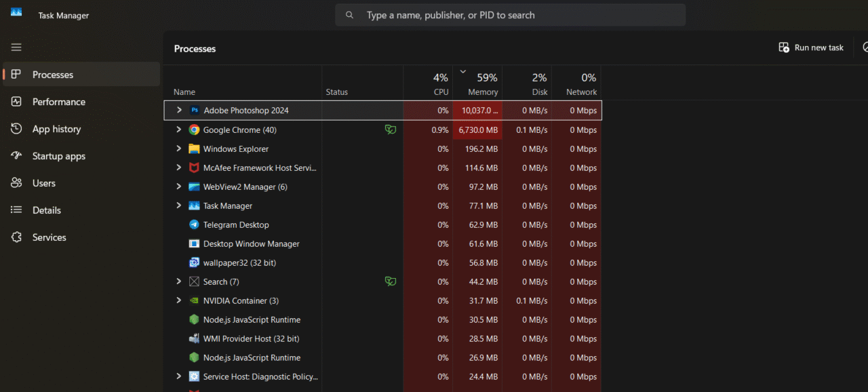Expand the WebView2 Manager (6) group

pos(179,187)
